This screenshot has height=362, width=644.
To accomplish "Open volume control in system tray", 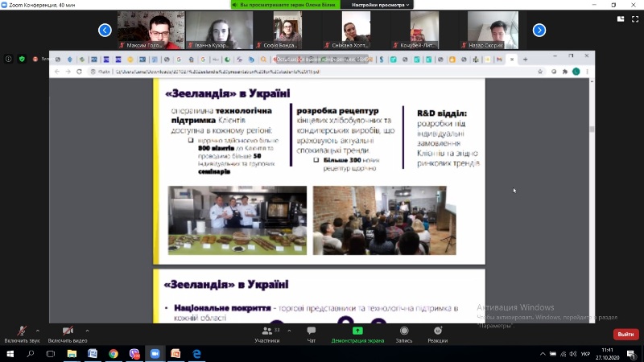I will pyautogui.click(x=573, y=354).
